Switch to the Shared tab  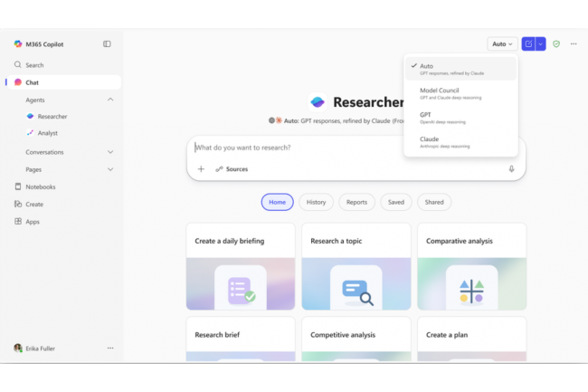coord(434,202)
